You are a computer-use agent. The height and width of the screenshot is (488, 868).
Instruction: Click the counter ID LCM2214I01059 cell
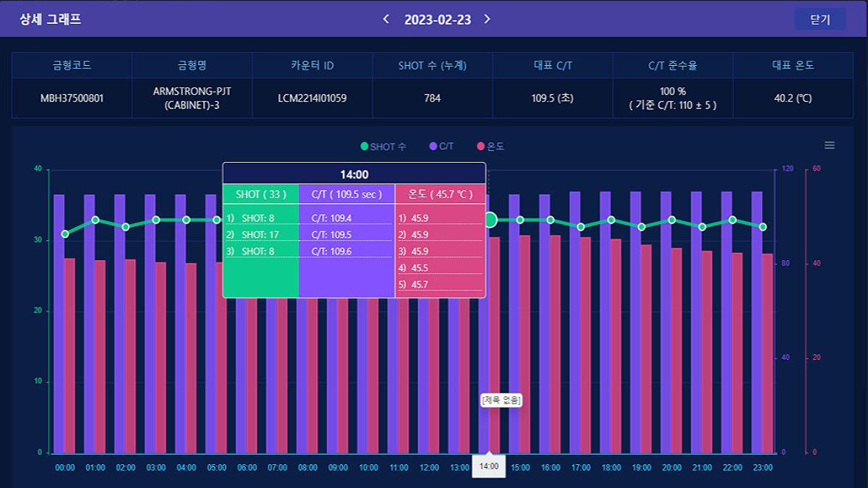click(312, 98)
